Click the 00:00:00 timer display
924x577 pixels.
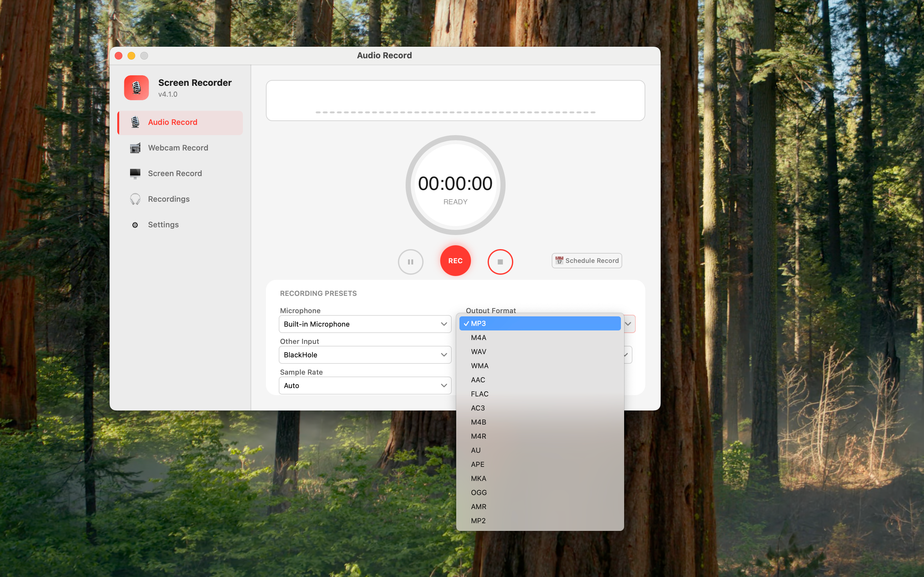click(455, 184)
